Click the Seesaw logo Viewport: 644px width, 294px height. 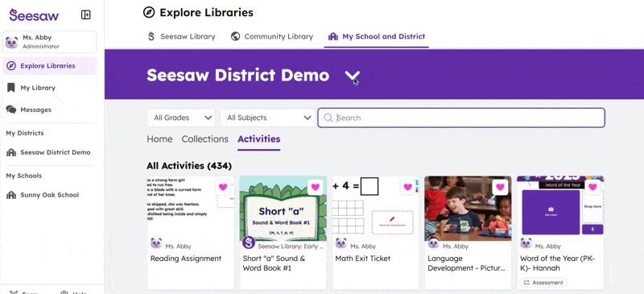coord(34,15)
